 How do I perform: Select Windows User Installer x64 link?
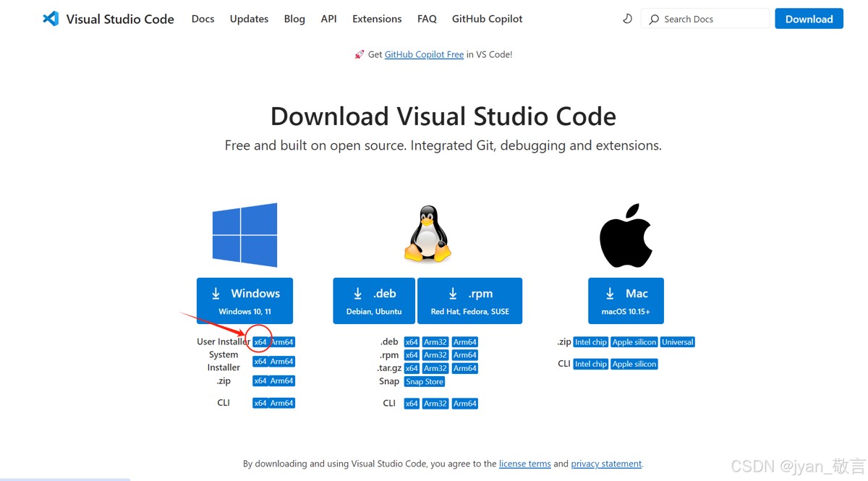[260, 342]
